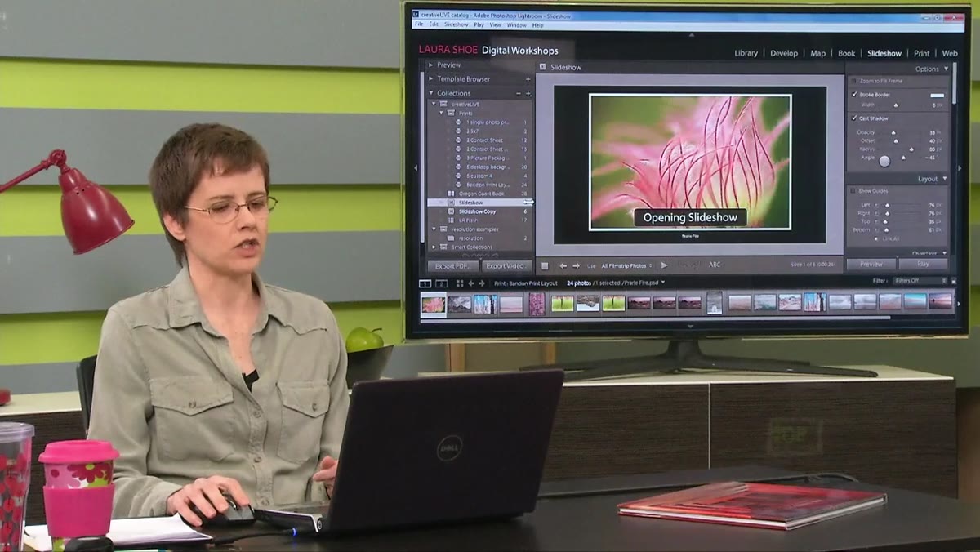Screen dimensions: 980x552
Task: Select the 2 Contact Sheet row with count 12
Action: (480, 140)
